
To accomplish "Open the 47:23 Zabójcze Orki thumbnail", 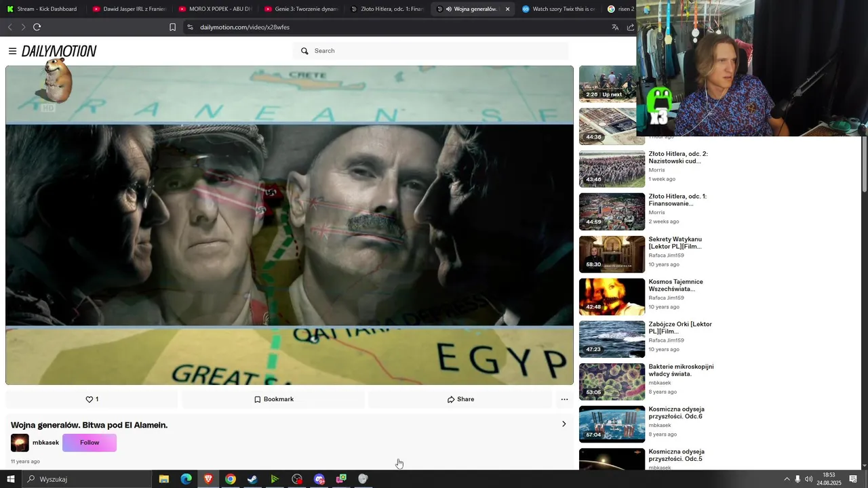I will tap(612, 339).
